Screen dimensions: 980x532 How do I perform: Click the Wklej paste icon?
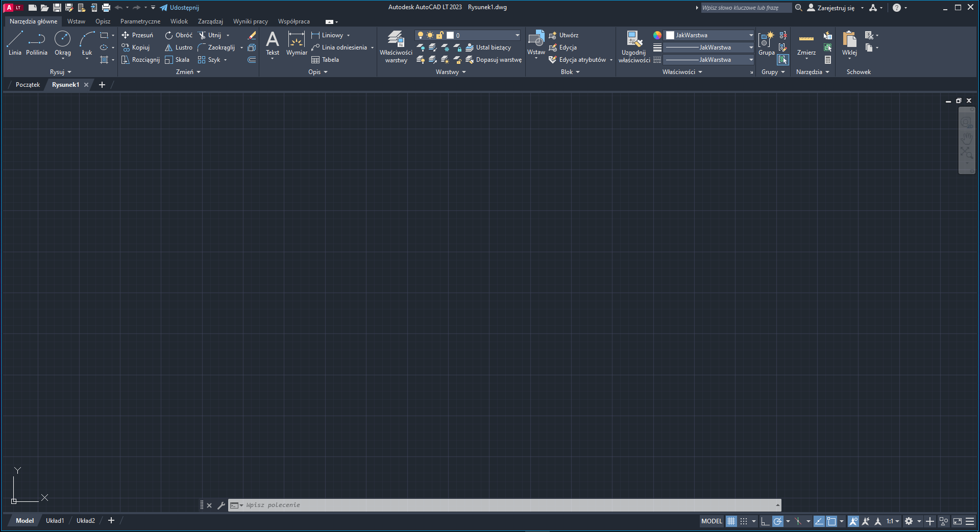[849, 43]
